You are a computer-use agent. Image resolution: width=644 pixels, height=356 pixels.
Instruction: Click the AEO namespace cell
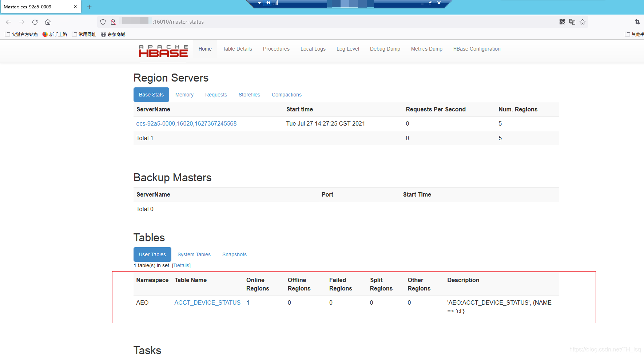[142, 302]
